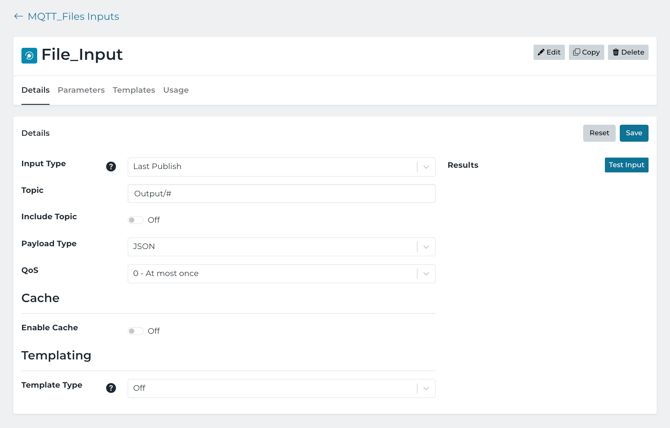Click the Topic field containing Output/#
The height and width of the screenshot is (428, 670).
(x=281, y=193)
